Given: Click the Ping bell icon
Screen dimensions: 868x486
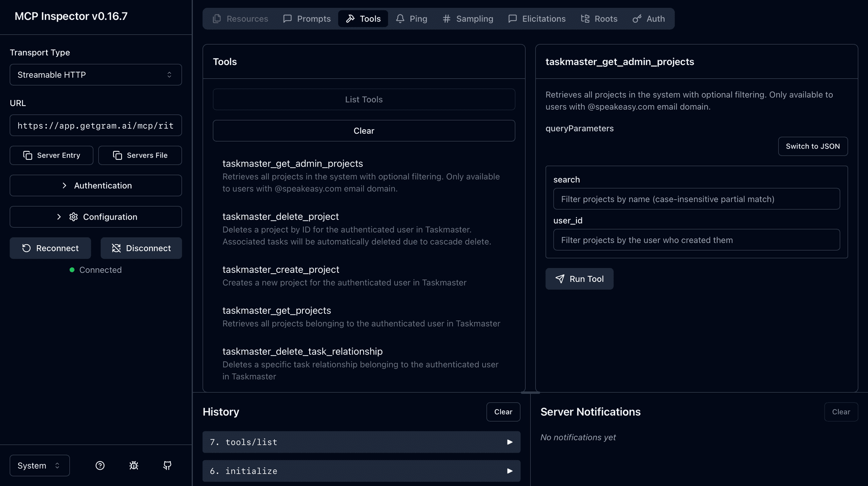Looking at the screenshot, I should click(x=400, y=19).
